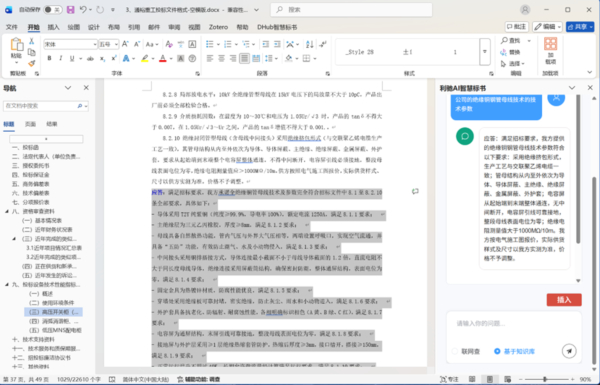Apply the yellow highlight color
This screenshot has width=600, height=385.
click(x=144, y=59)
